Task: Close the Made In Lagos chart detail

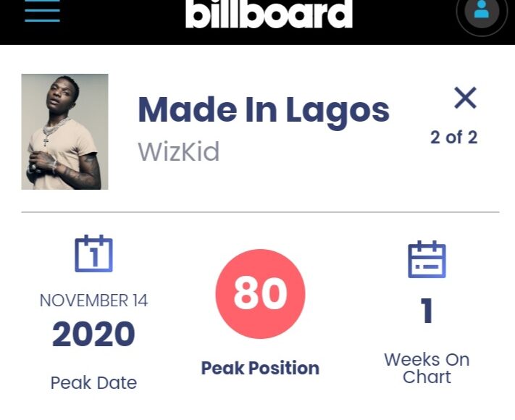Action: click(x=465, y=98)
